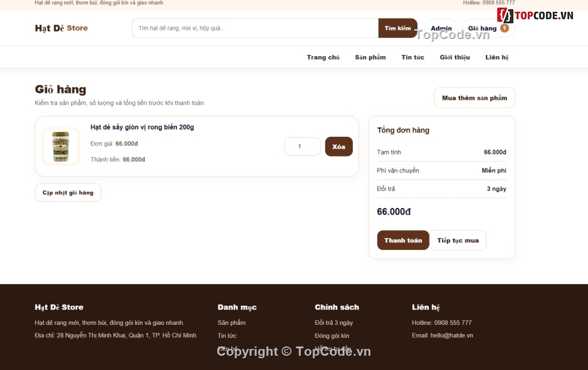Click Cập nhật giỏ hàng button
588x370 pixels.
[x=68, y=192]
